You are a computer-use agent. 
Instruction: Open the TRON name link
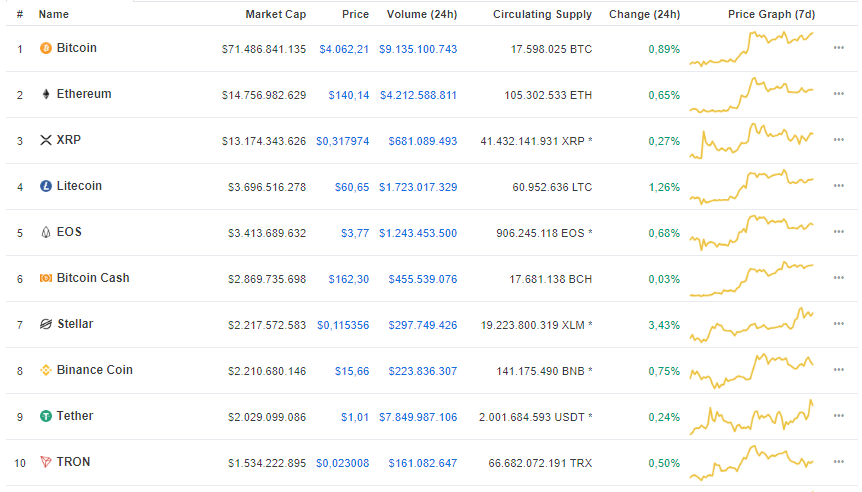(x=73, y=462)
